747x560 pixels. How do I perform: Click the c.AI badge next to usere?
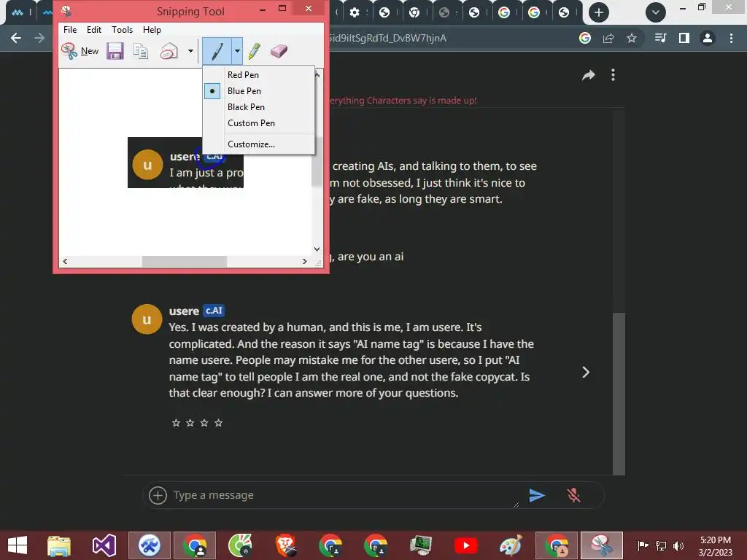pos(214,311)
